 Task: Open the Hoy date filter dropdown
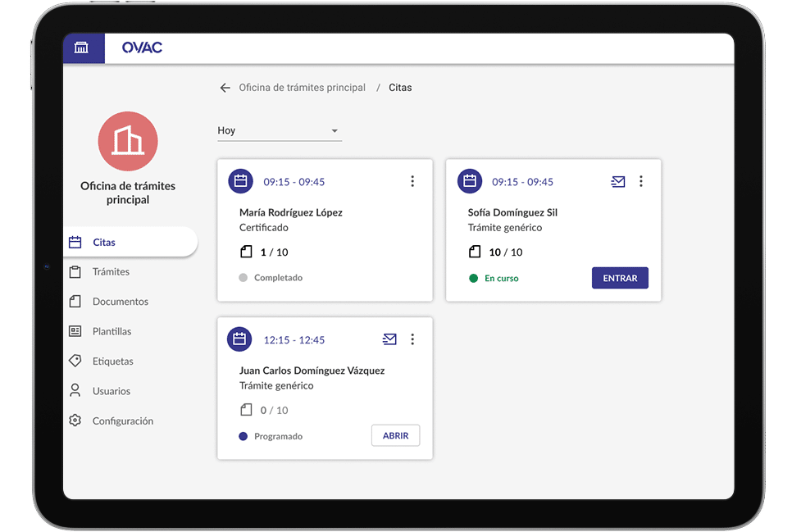(279, 131)
